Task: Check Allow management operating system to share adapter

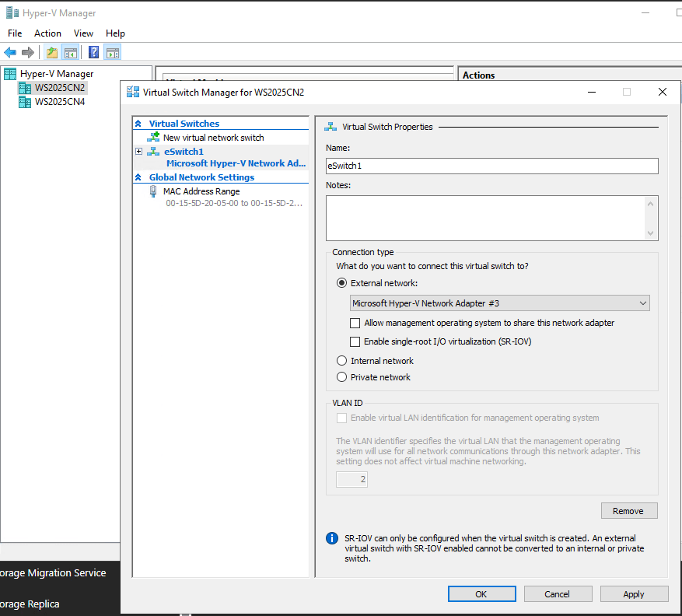Action: pyautogui.click(x=355, y=323)
